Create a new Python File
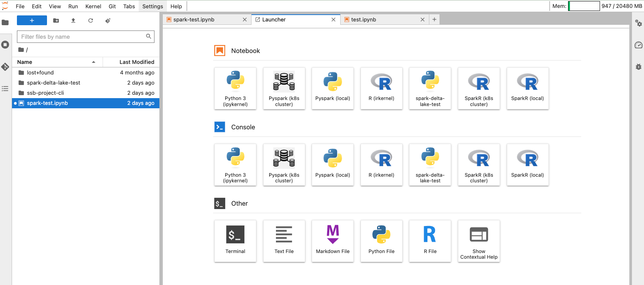 coord(382,241)
